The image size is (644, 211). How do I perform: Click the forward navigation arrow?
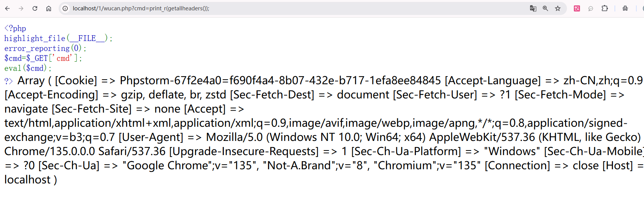[x=21, y=8]
